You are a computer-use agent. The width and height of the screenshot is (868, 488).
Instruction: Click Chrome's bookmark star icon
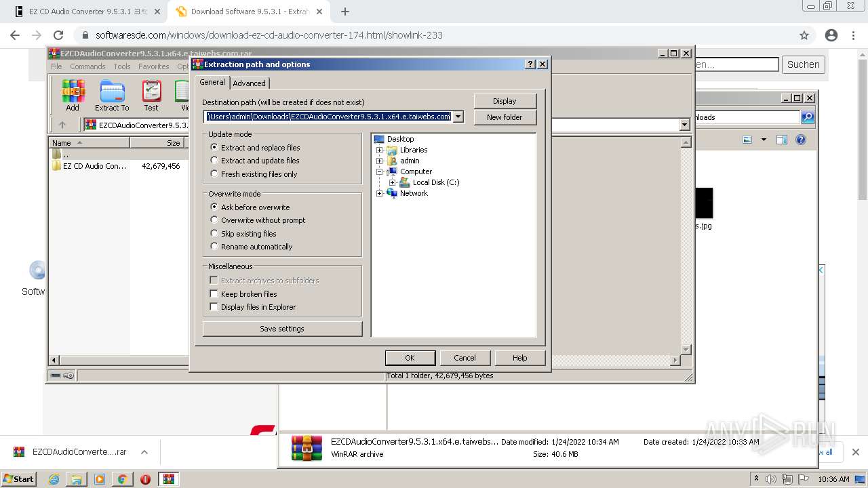click(x=804, y=35)
